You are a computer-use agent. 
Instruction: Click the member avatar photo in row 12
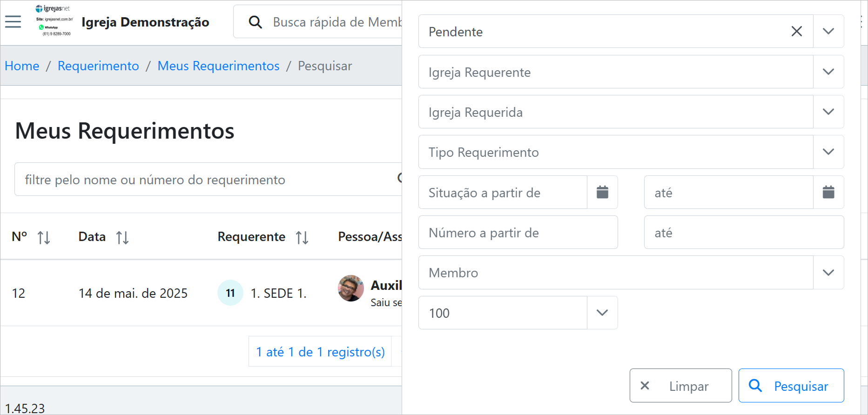click(351, 288)
